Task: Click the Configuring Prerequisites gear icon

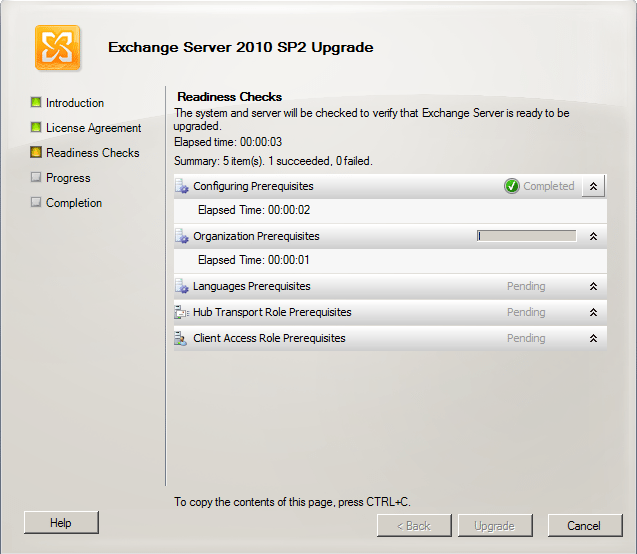Action: tap(182, 186)
